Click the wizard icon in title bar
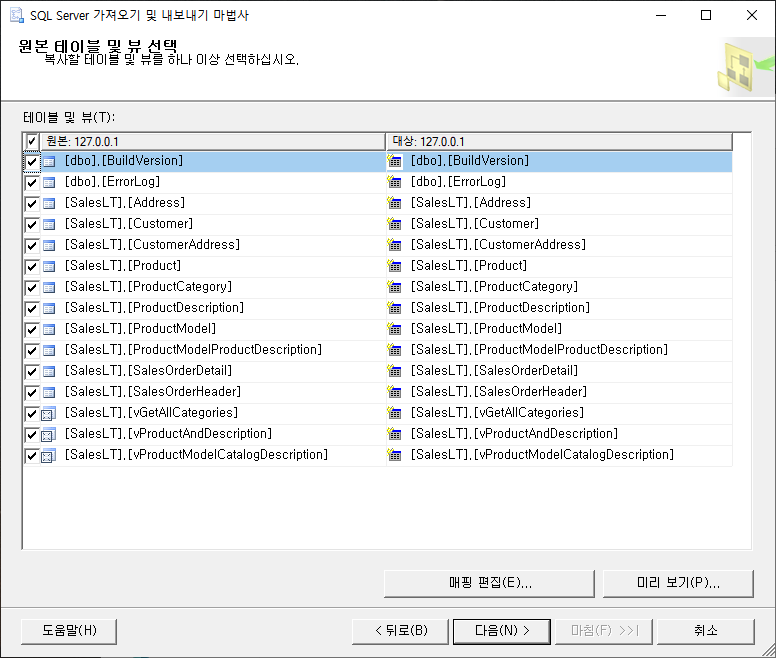 [x=17, y=15]
